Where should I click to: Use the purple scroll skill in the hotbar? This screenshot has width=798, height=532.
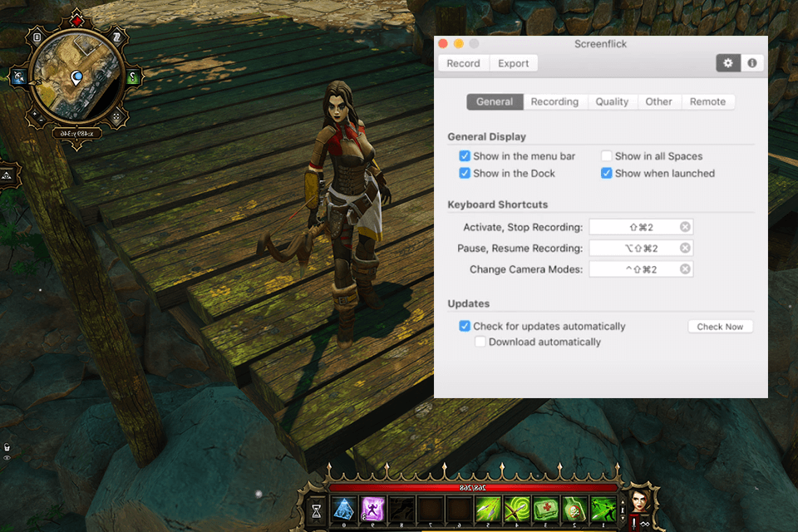click(372, 509)
